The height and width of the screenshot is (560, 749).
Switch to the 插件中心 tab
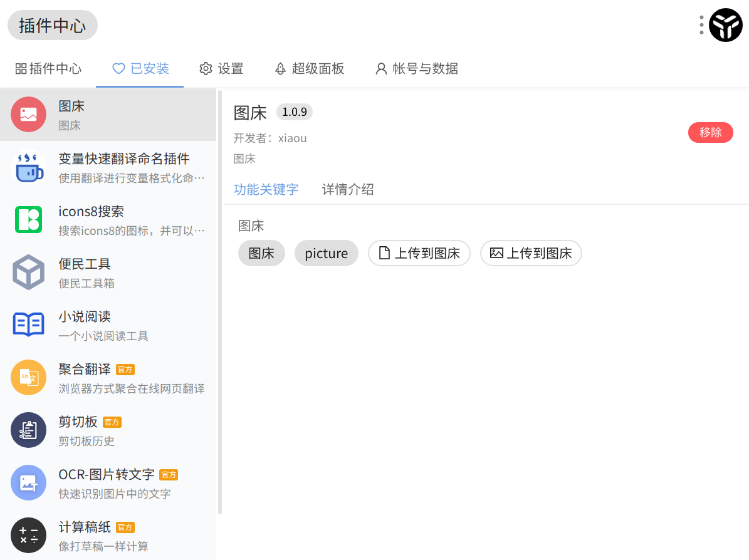point(48,69)
